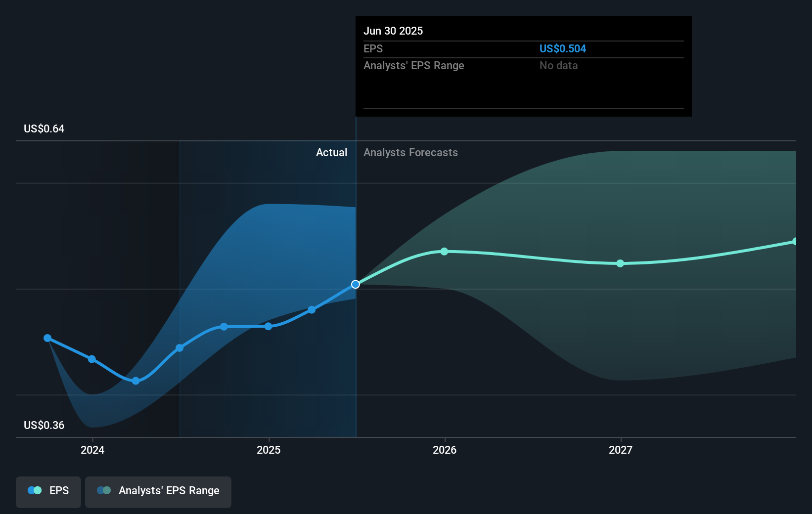This screenshot has width=812, height=514.
Task: Click the Analysts' EPS Range legend dots icon
Action: pyautogui.click(x=104, y=490)
